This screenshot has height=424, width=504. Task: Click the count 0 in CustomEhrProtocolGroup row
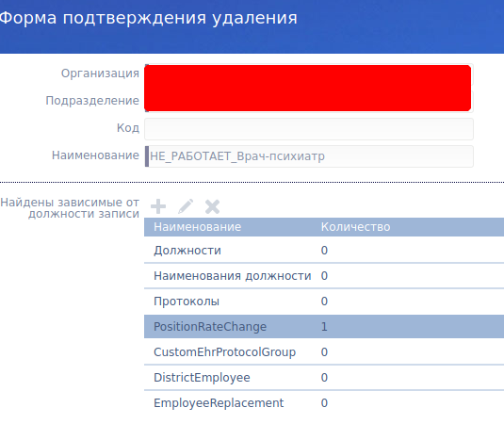pos(324,352)
